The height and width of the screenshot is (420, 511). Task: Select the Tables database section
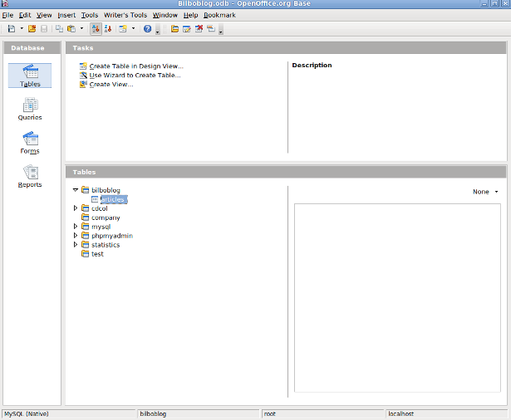[30, 76]
